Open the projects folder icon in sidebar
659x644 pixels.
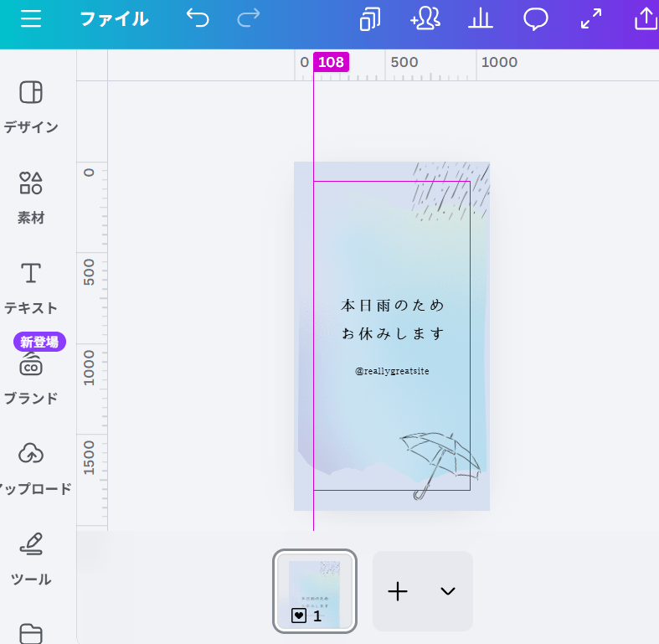coord(31,633)
